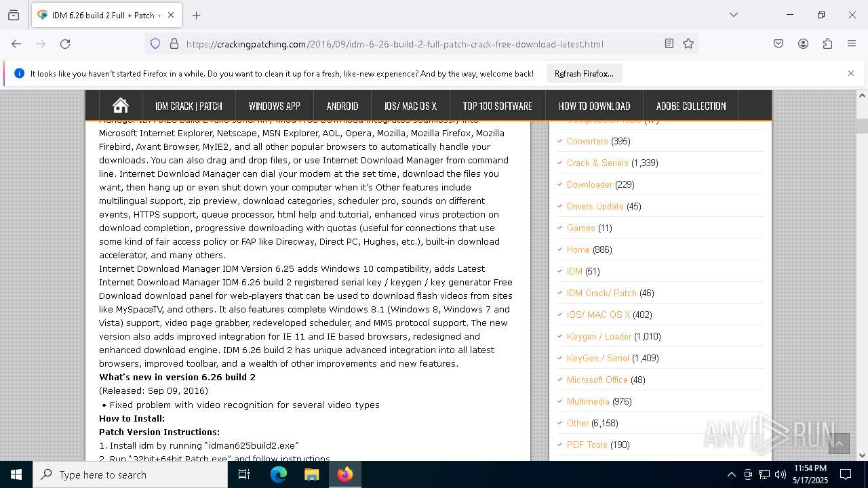Open PDF Tools category link
The height and width of the screenshot is (488, 868).
[587, 445]
